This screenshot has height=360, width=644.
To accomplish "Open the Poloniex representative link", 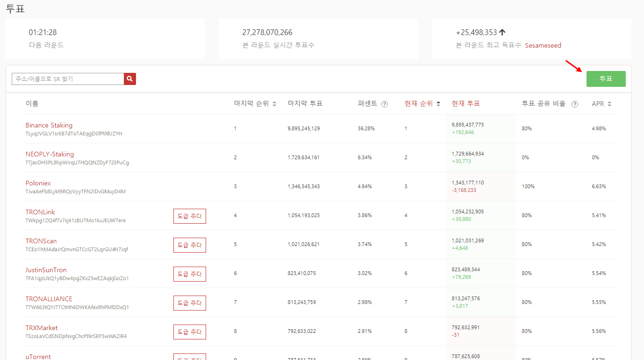I will [x=38, y=183].
